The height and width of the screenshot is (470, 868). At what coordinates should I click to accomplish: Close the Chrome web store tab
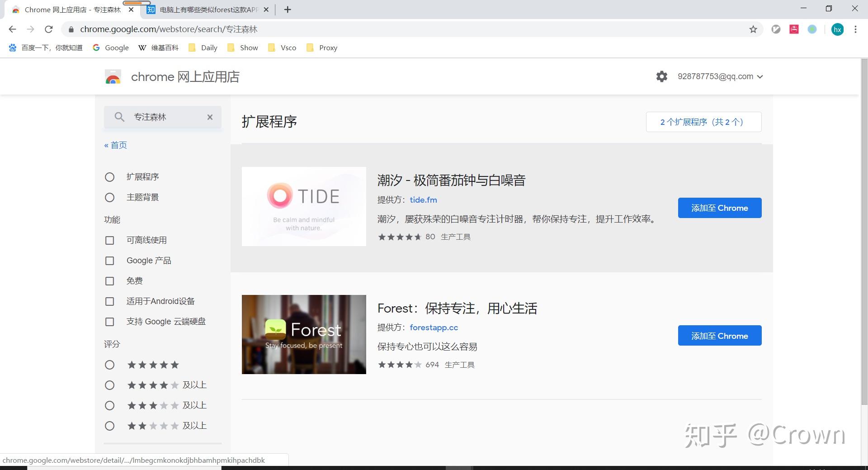131,9
